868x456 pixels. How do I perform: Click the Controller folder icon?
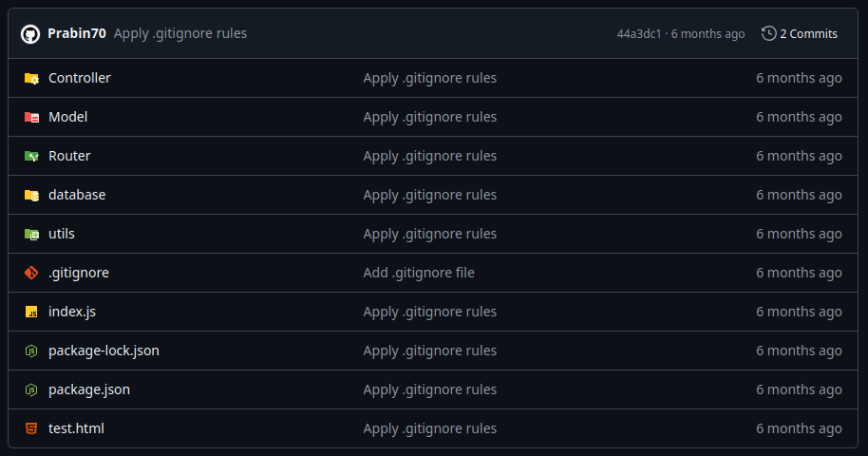pyautogui.click(x=31, y=78)
